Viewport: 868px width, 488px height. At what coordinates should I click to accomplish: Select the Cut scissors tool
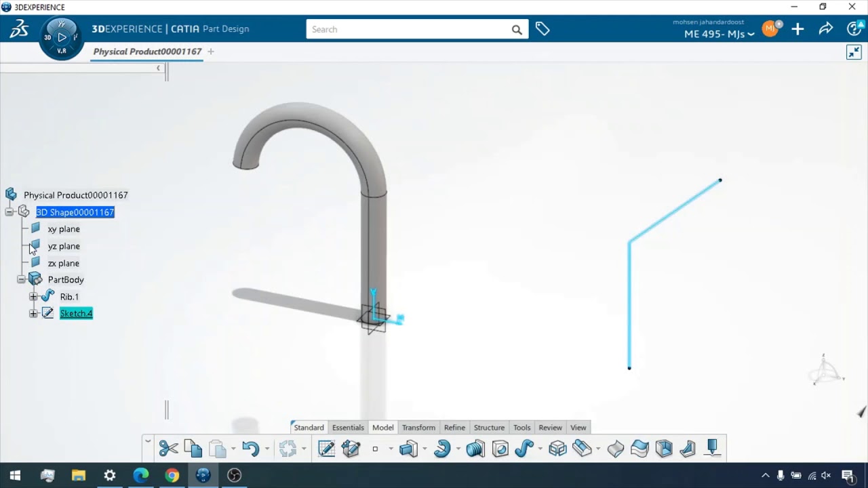tap(168, 448)
